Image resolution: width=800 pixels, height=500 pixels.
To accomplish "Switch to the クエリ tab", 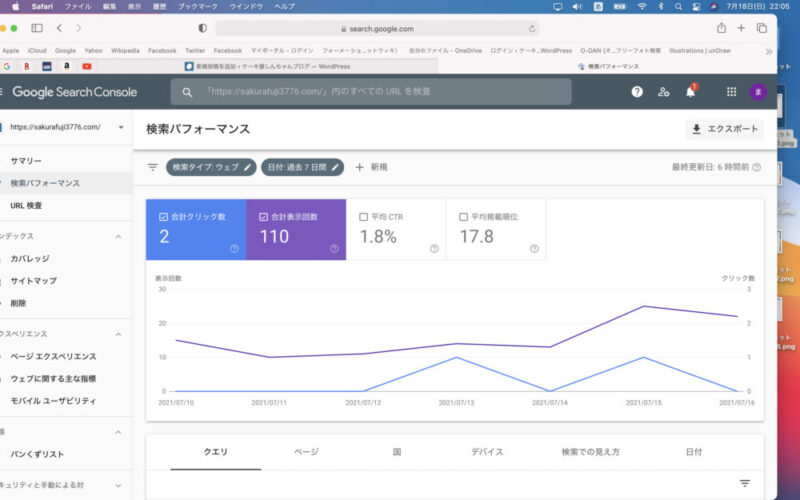I will pos(215,452).
